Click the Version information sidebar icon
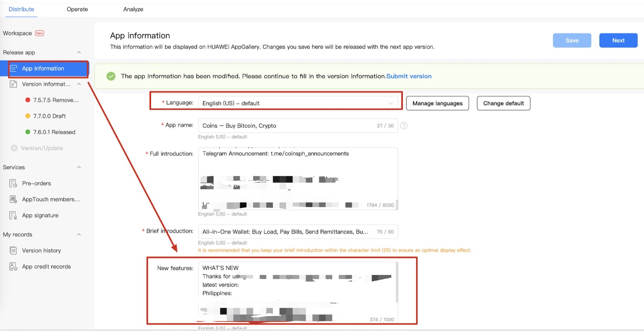 click(14, 84)
